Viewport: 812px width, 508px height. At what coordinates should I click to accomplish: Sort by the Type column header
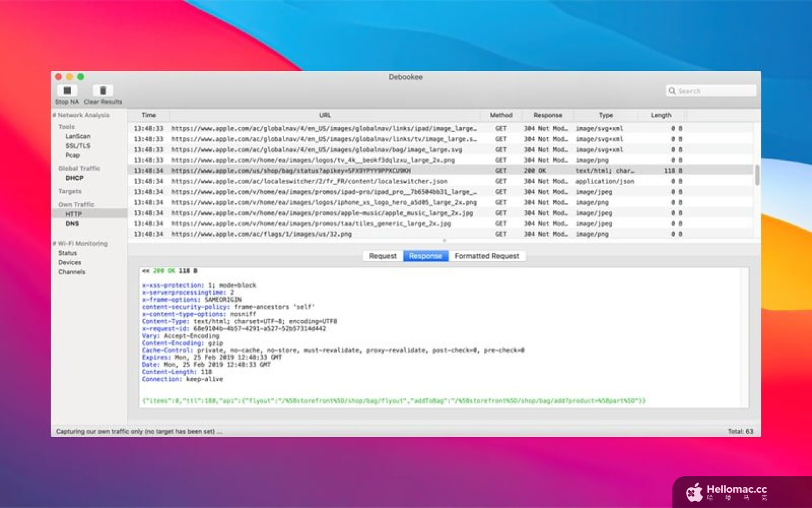[606, 115]
